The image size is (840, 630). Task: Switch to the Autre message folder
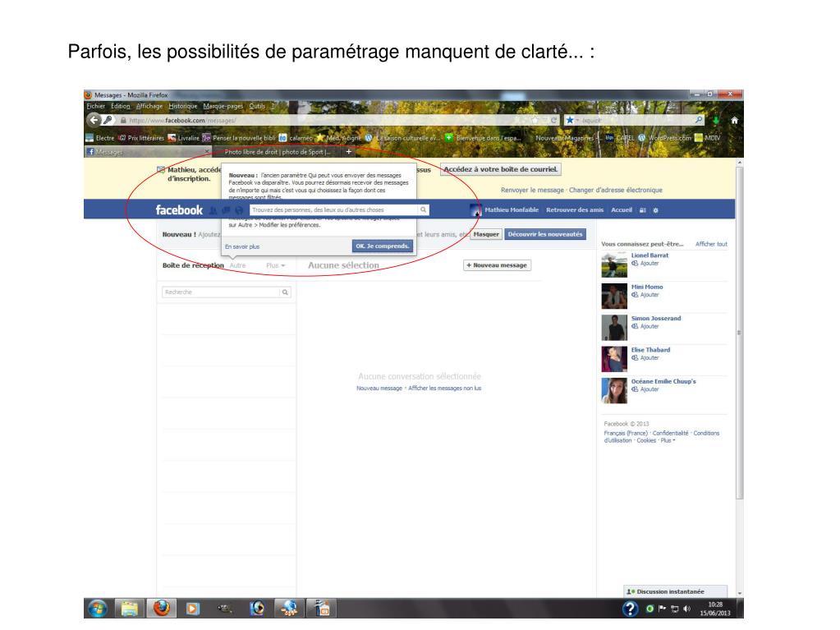tap(237, 265)
